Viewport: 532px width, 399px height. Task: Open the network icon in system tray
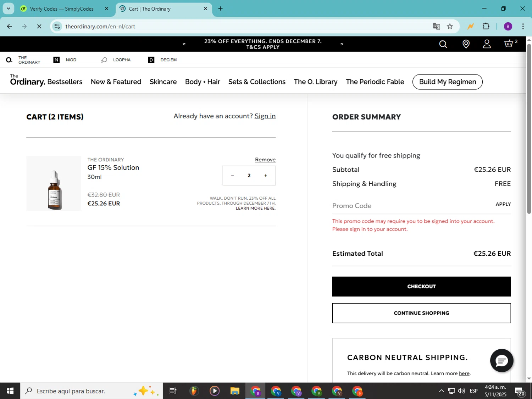[451, 391]
